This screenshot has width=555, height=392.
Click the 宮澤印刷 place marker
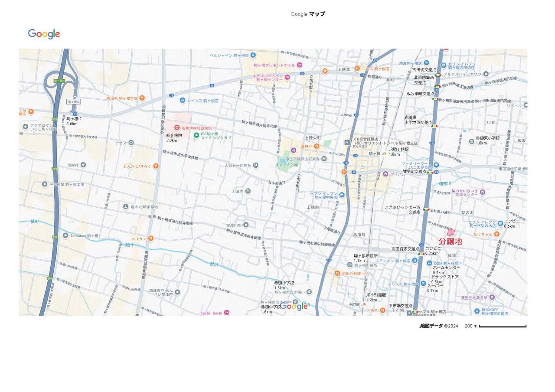pos(246,225)
